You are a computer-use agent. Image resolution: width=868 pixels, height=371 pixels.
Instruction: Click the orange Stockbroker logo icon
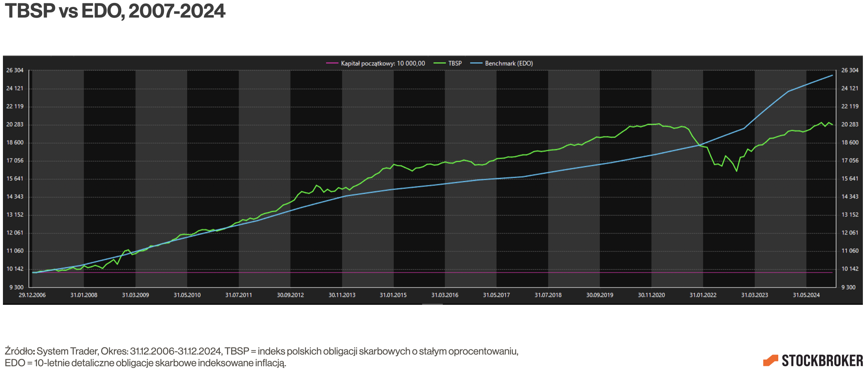coord(770,360)
